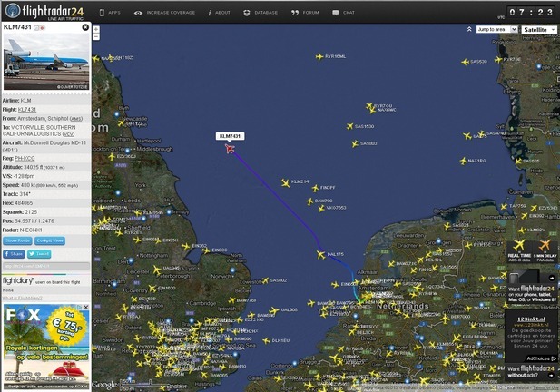Open the Database menu item
Screen dimensions: 560x392
click(260, 13)
